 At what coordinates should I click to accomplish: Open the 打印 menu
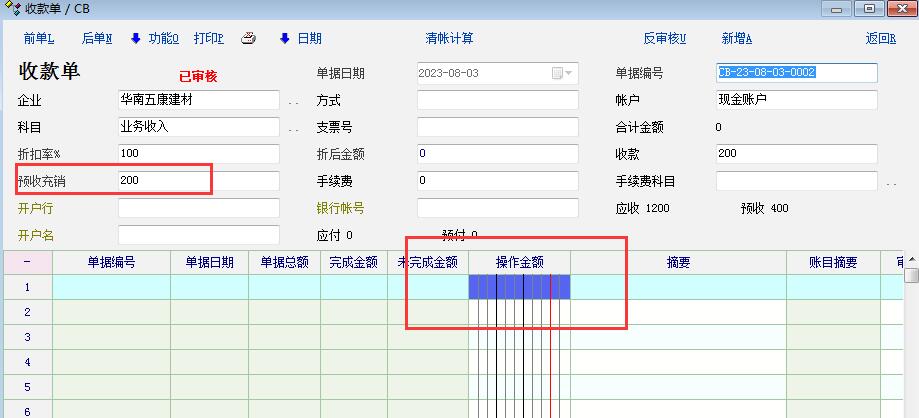point(209,39)
